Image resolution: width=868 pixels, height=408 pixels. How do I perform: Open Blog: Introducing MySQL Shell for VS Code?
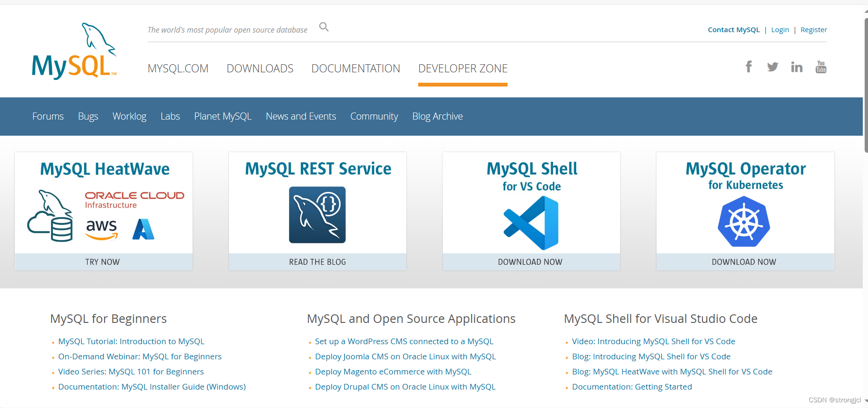coord(651,356)
